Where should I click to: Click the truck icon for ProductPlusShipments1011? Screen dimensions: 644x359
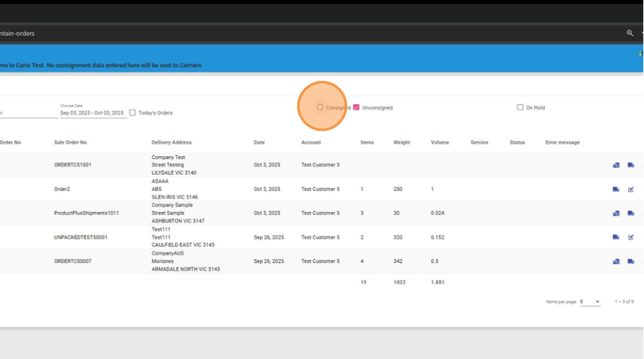(x=631, y=213)
